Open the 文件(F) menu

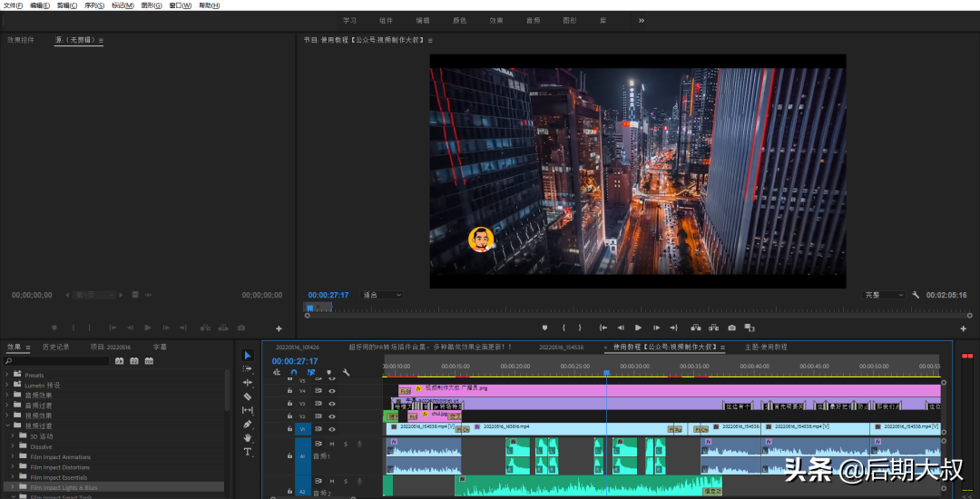click(13, 5)
